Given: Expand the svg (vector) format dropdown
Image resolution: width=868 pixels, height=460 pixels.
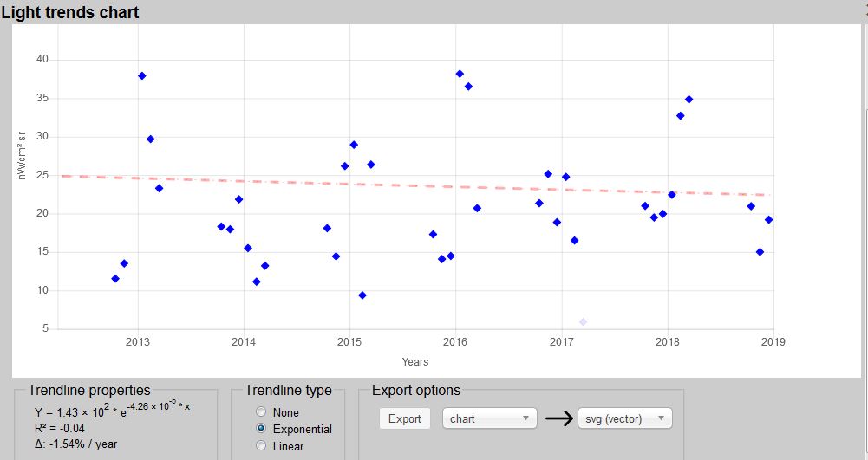Looking at the screenshot, I should point(624,418).
